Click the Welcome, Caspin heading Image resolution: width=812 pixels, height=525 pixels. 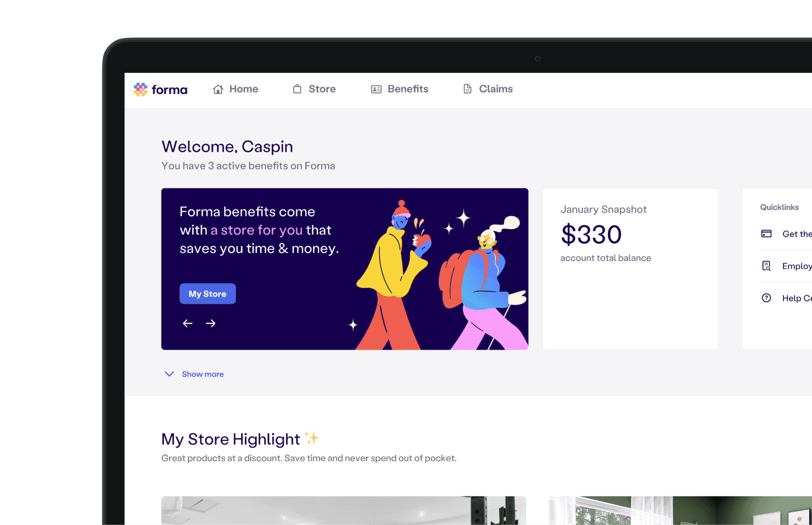coord(227,147)
